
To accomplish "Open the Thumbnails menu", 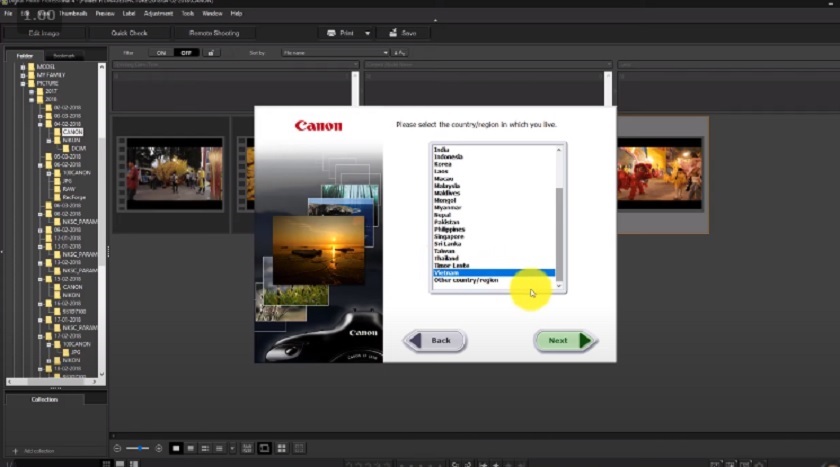I will (x=73, y=13).
